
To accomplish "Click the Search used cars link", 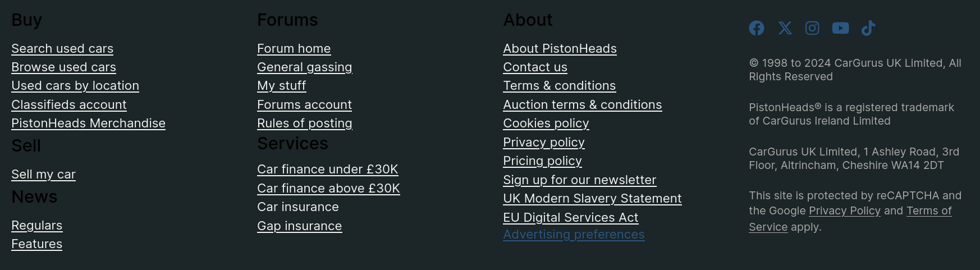I will 62,49.
